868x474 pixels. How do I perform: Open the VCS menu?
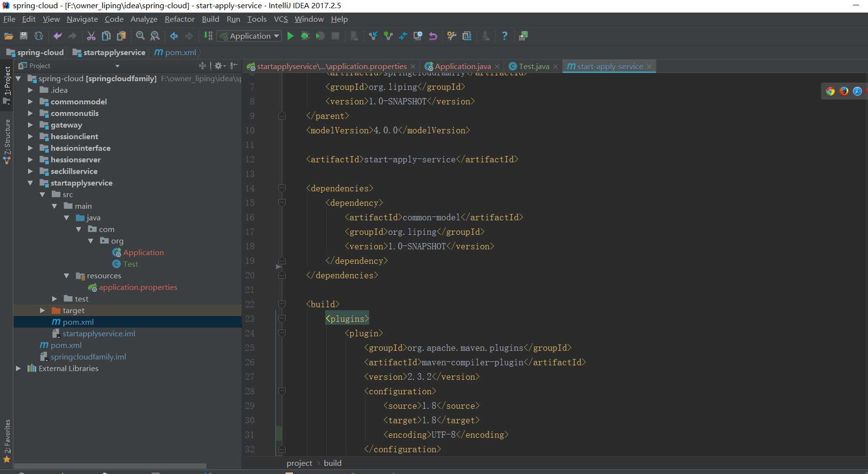[x=281, y=19]
